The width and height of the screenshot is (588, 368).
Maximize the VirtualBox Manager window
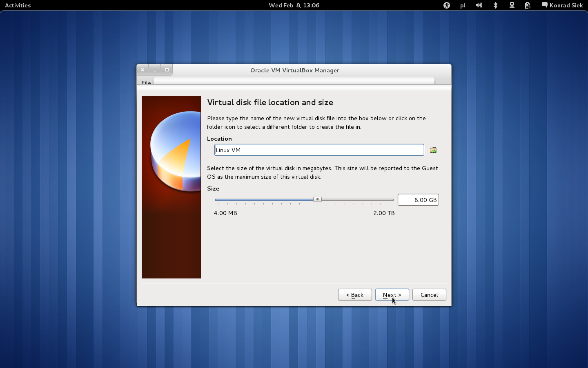[x=167, y=70]
